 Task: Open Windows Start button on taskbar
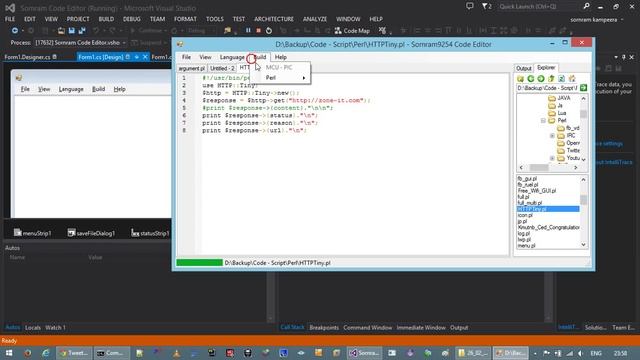point(9,353)
